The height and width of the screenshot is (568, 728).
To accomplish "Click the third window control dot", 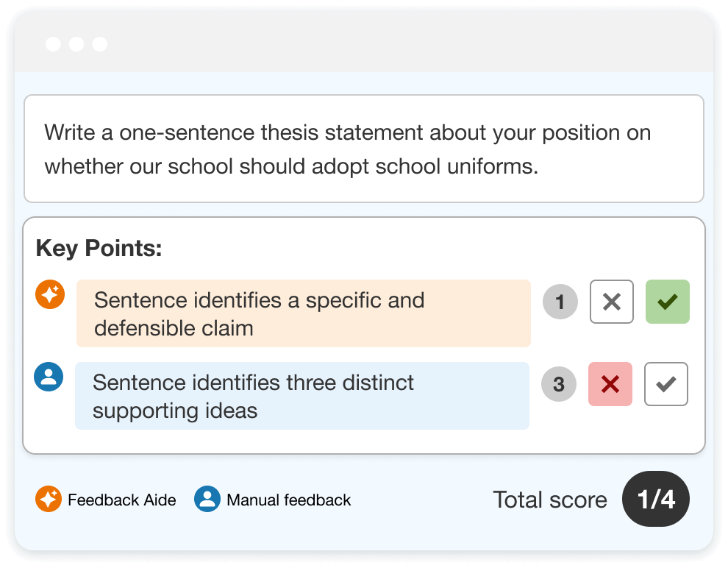I will click(100, 44).
